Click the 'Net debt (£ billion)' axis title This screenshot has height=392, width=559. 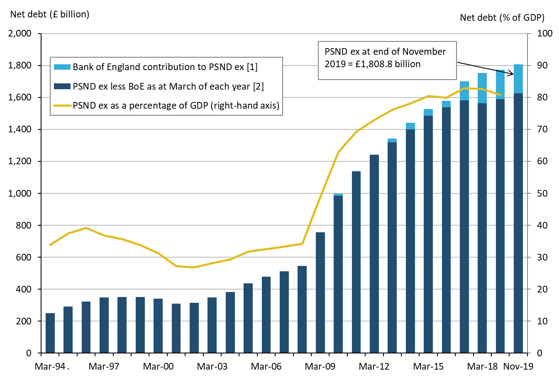[x=50, y=15]
